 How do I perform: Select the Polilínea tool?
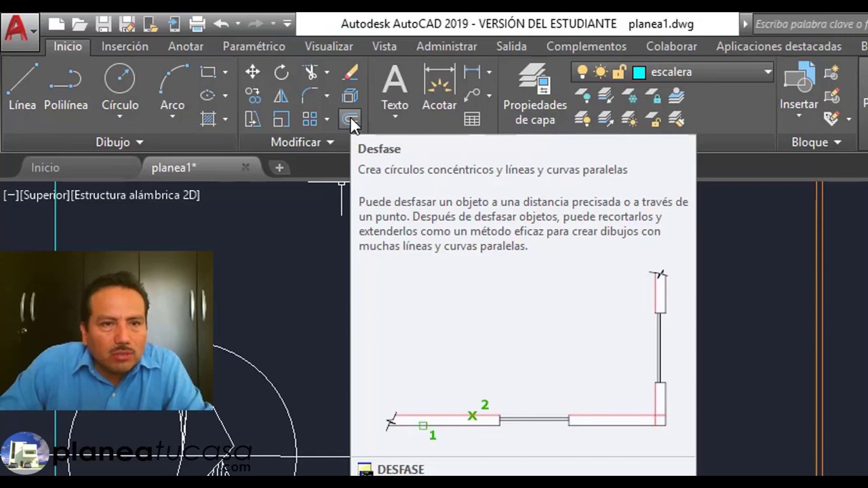66,88
